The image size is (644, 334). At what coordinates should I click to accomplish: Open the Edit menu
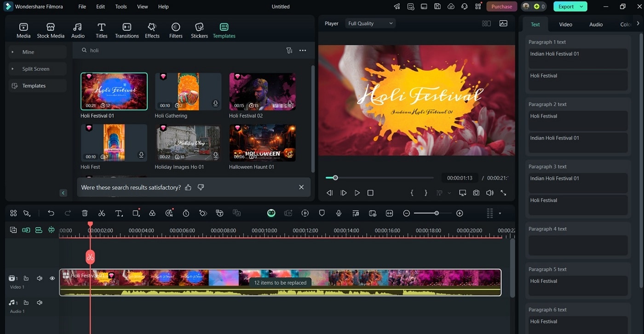[100, 6]
